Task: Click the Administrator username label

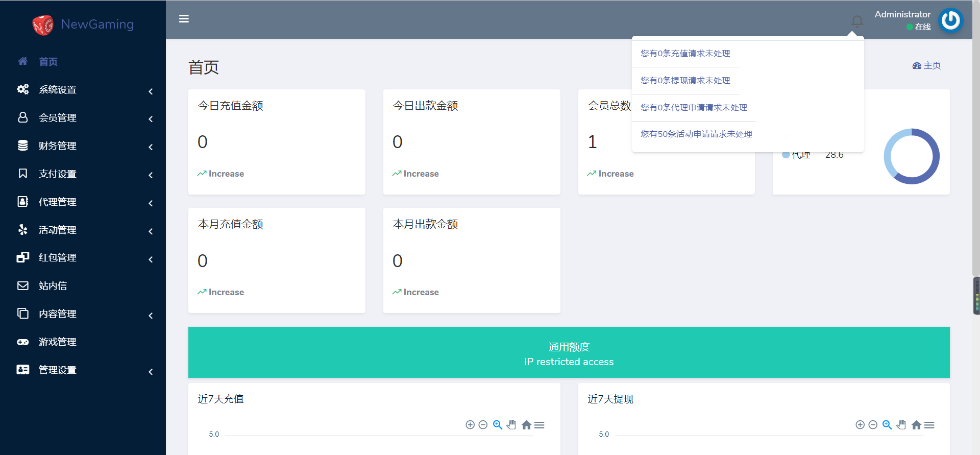Action: point(902,14)
